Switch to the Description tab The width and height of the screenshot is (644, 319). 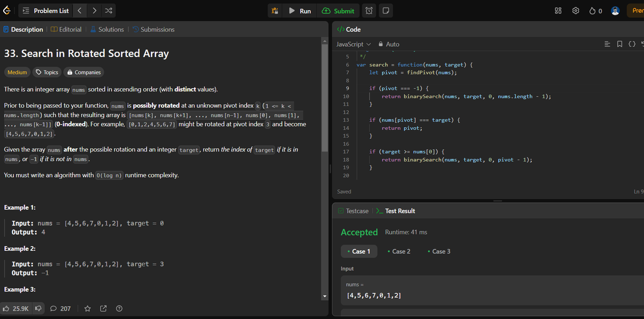click(x=23, y=30)
